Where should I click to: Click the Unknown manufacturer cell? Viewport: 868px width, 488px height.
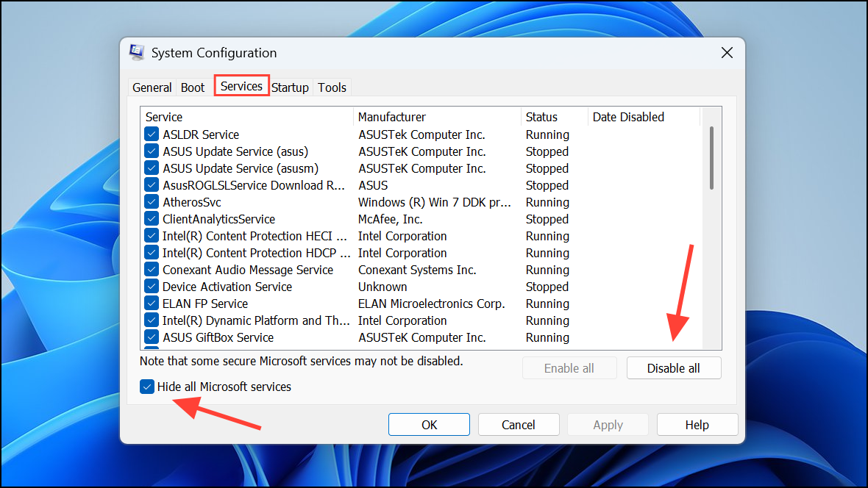(383, 287)
